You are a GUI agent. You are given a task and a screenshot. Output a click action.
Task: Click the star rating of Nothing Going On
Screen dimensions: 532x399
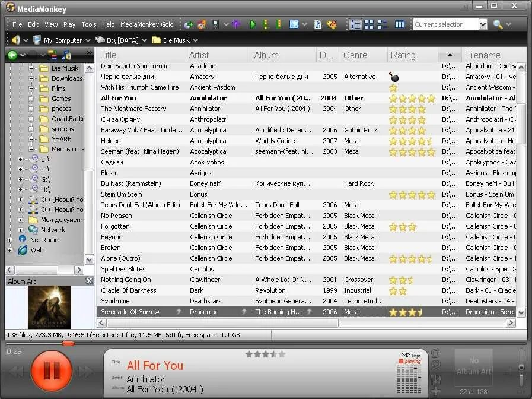(401, 280)
